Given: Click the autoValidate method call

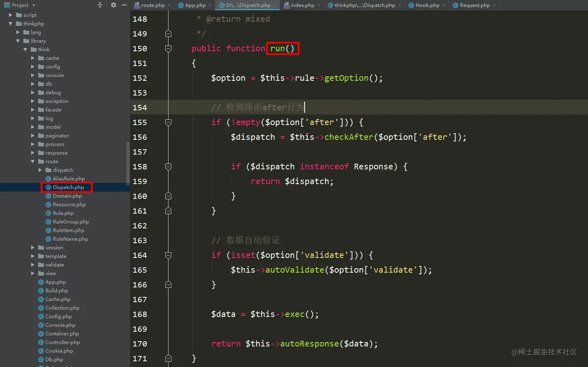Looking at the screenshot, I should click(x=295, y=270).
